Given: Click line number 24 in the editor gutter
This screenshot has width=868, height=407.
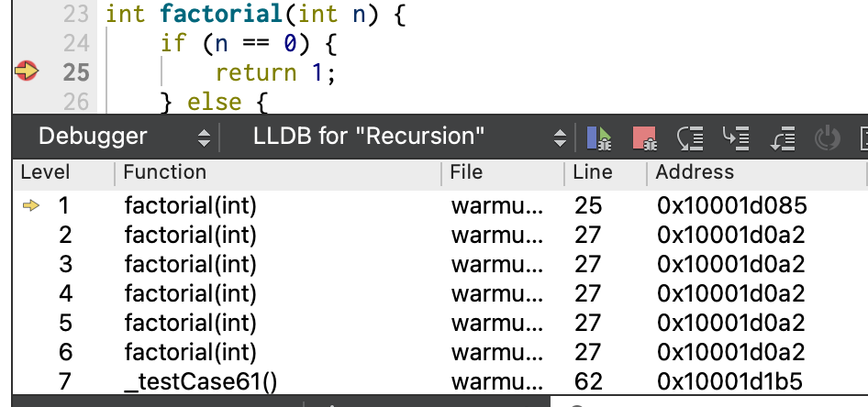Looking at the screenshot, I should coord(76,43).
